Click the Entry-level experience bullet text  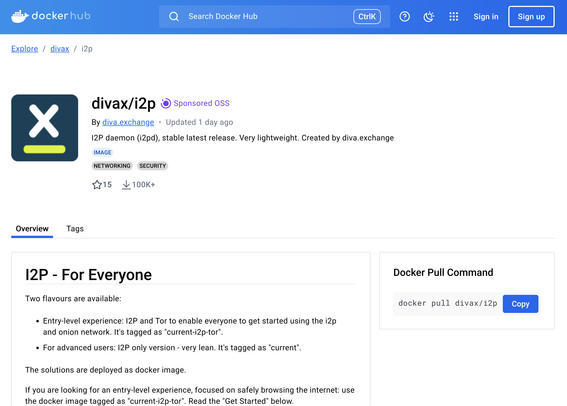(189, 326)
